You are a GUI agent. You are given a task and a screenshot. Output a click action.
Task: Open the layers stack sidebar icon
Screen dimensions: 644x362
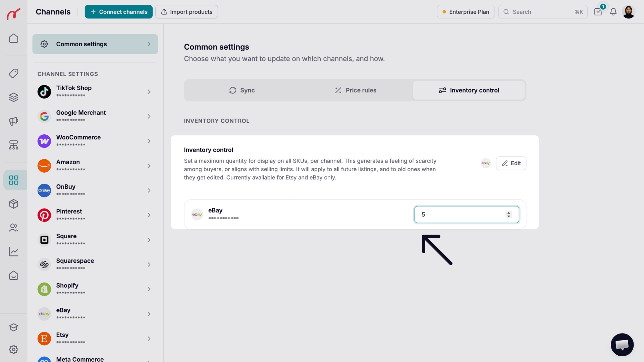13,97
